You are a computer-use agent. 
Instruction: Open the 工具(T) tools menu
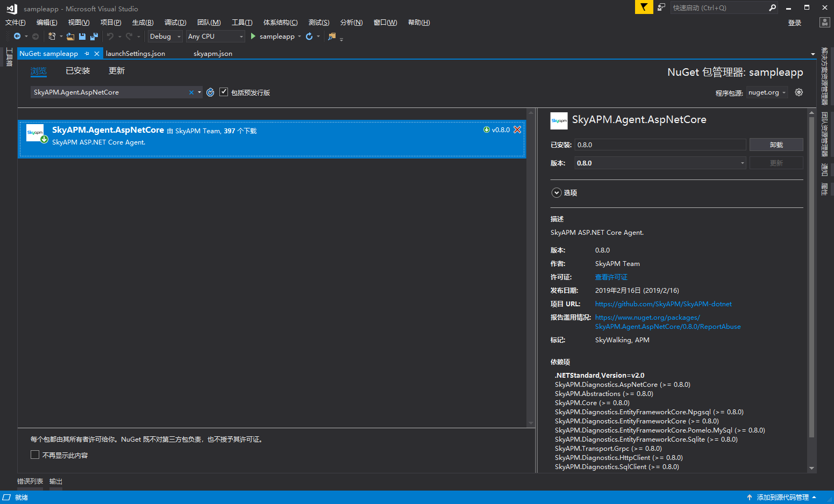click(242, 22)
